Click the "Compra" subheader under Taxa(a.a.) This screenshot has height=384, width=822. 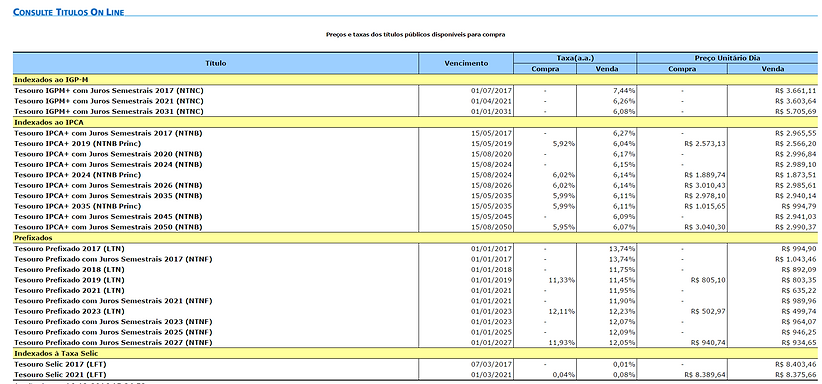click(x=545, y=69)
